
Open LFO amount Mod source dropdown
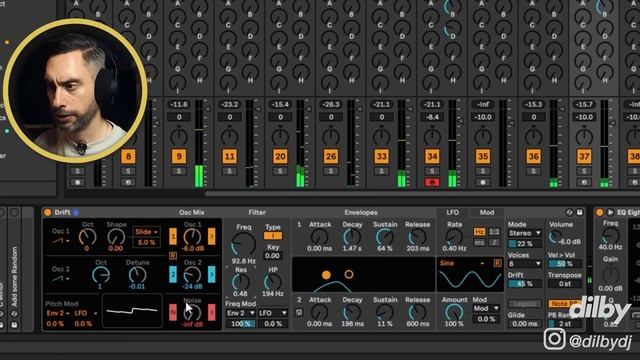(x=486, y=309)
